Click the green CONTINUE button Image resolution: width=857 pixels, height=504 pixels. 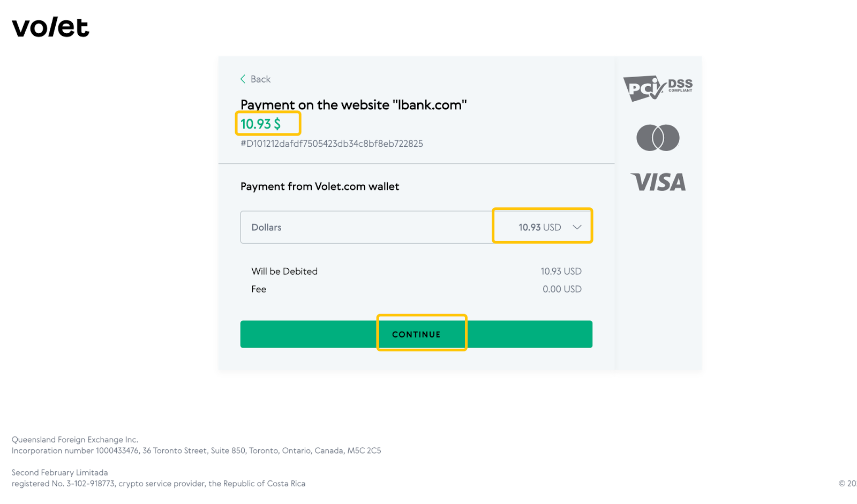(x=416, y=334)
